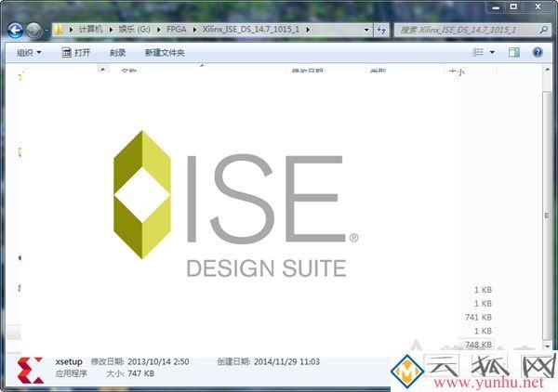558x392 pixels.
Task: Minimize the Explorer window
Action: (496, 7)
